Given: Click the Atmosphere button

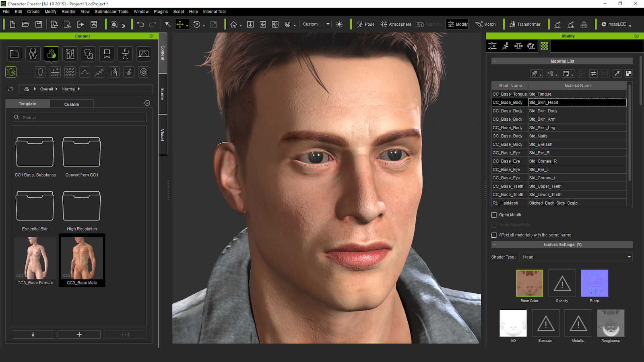Looking at the screenshot, I should tap(396, 25).
